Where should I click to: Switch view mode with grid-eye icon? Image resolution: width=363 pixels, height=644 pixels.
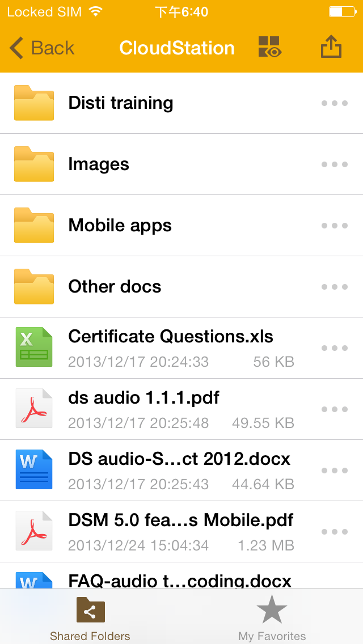point(269,46)
